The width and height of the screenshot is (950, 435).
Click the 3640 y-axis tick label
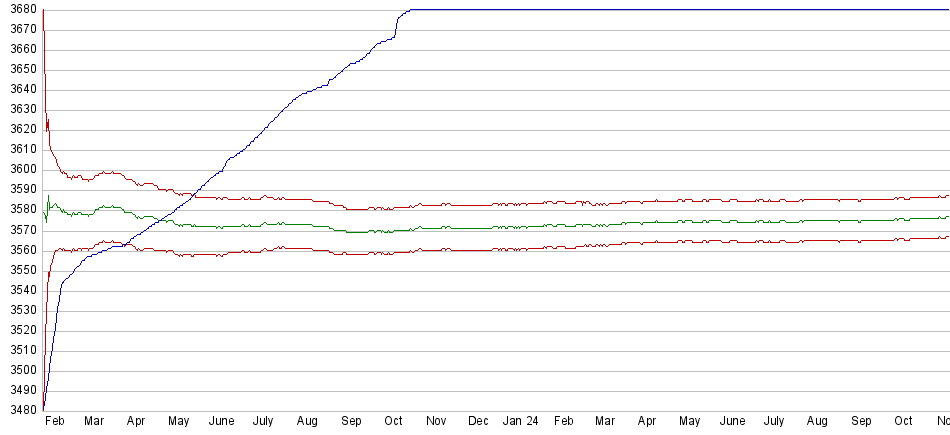click(x=20, y=90)
